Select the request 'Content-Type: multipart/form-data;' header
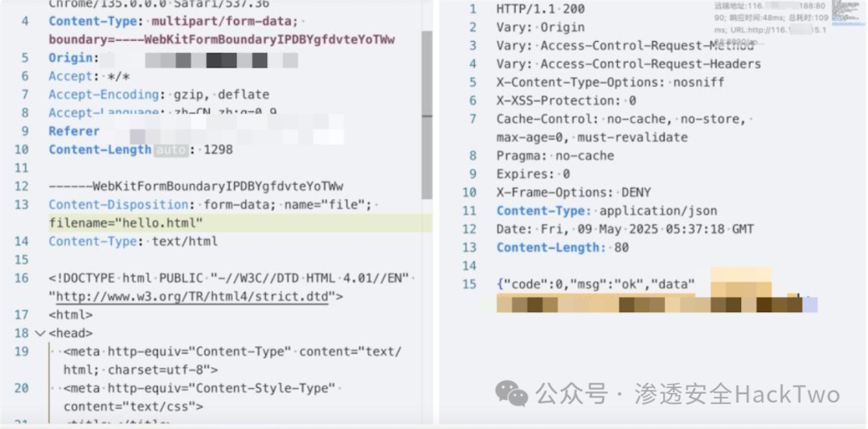Image resolution: width=868 pixels, height=429 pixels. click(174, 22)
